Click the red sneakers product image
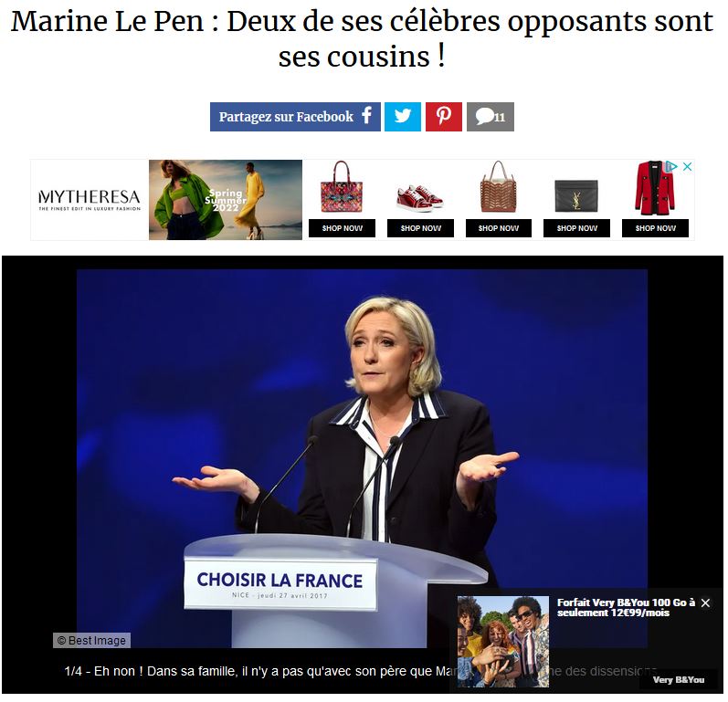The height and width of the screenshot is (702, 728). [x=420, y=198]
